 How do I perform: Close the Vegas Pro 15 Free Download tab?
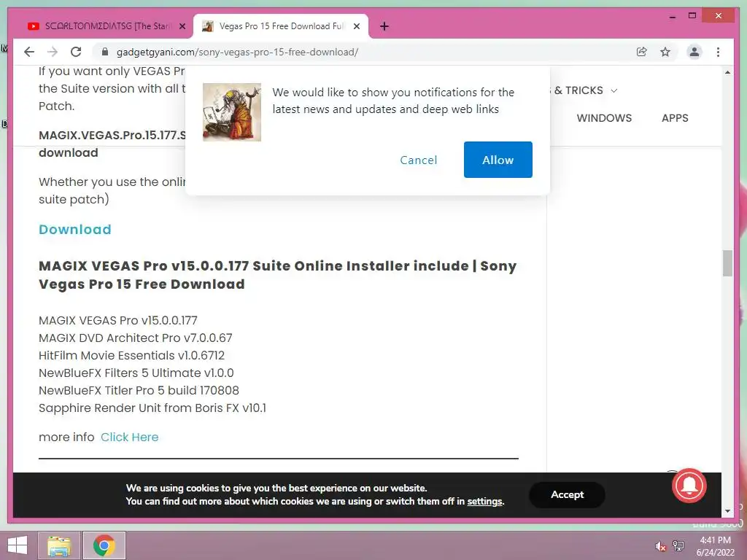click(x=356, y=26)
